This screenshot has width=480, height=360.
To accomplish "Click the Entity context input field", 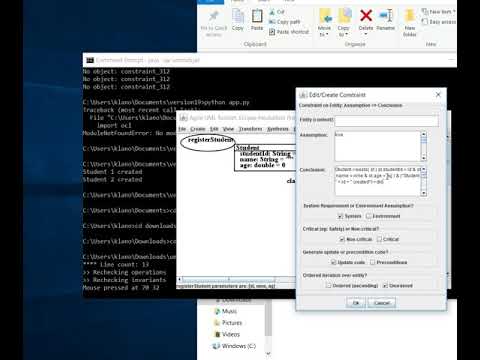I will pos(386,120).
